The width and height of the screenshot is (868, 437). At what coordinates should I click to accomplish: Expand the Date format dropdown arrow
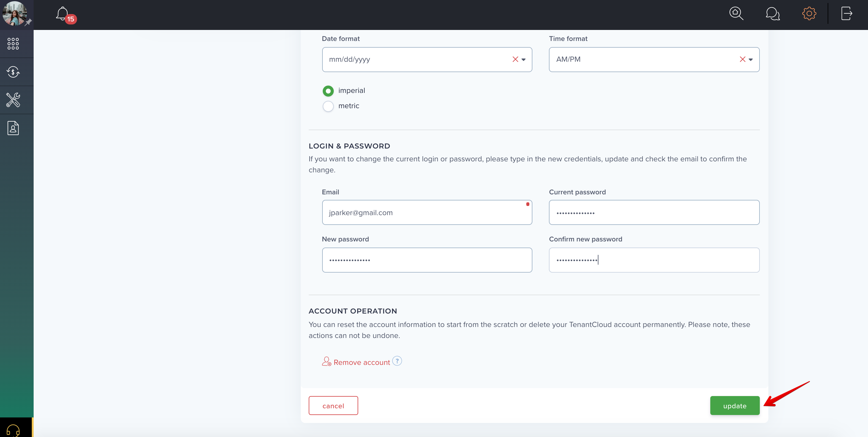point(524,60)
